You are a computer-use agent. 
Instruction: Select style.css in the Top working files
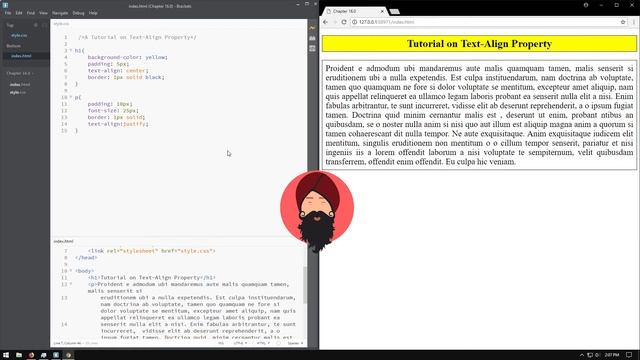[19, 36]
